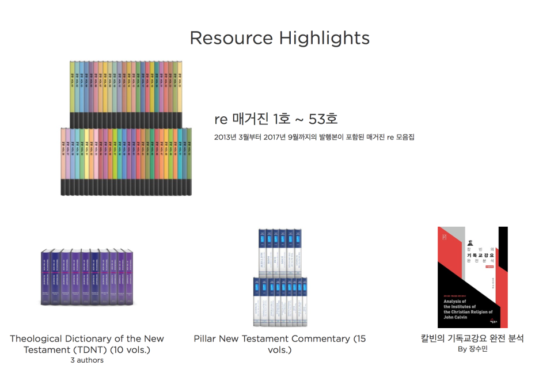Open the Calvin Institutes analysis book cover
The image size is (539, 392).
click(x=472, y=277)
